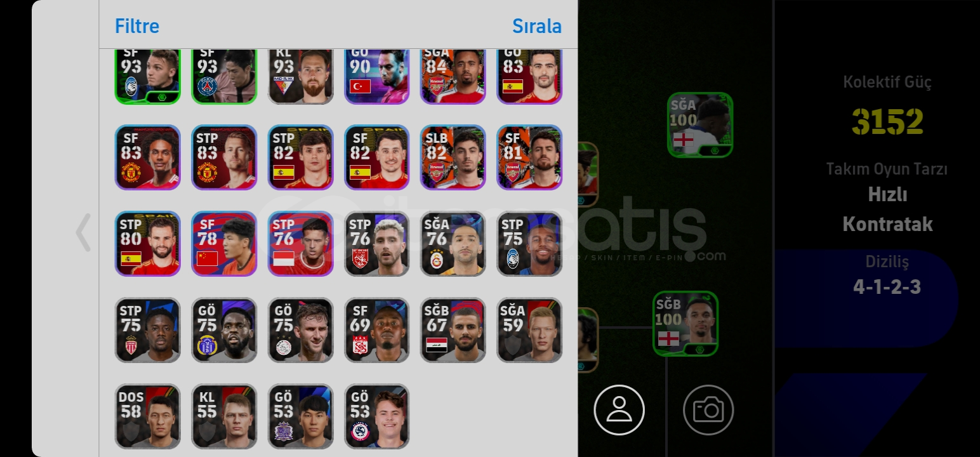Select the SĞB 100 England pitch player
The image size is (980, 457).
point(685,324)
